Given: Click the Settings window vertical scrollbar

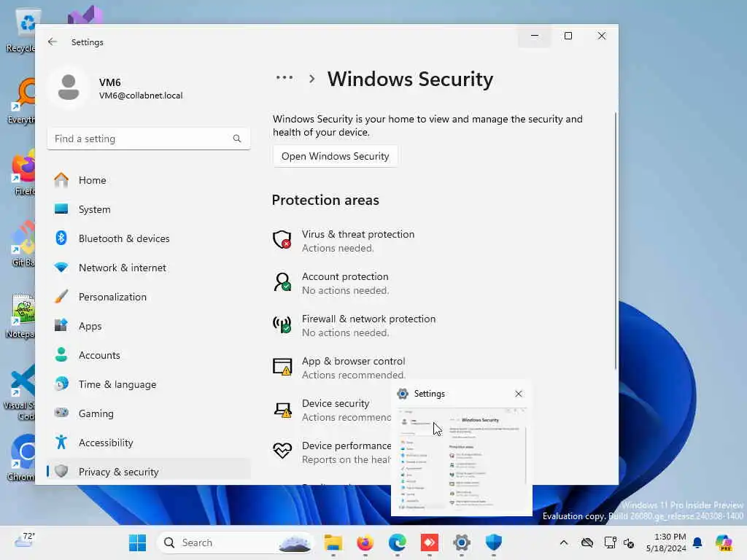Looking at the screenshot, I should coord(616,241).
